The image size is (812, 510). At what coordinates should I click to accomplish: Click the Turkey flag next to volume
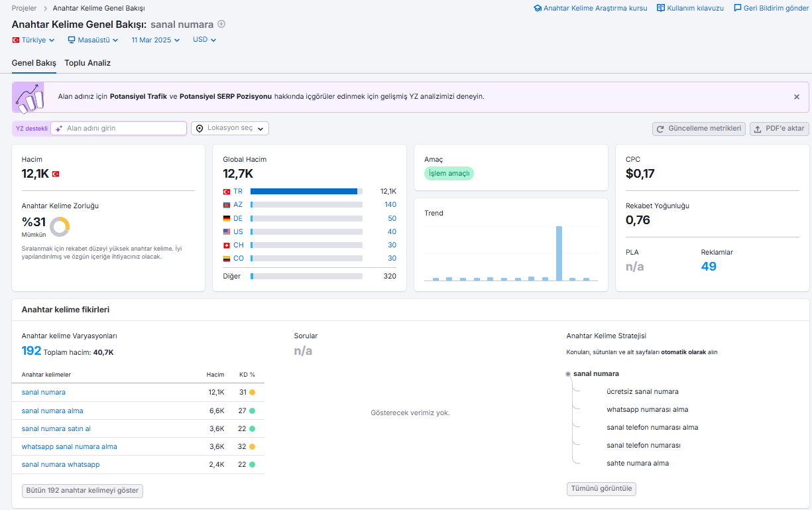56,174
